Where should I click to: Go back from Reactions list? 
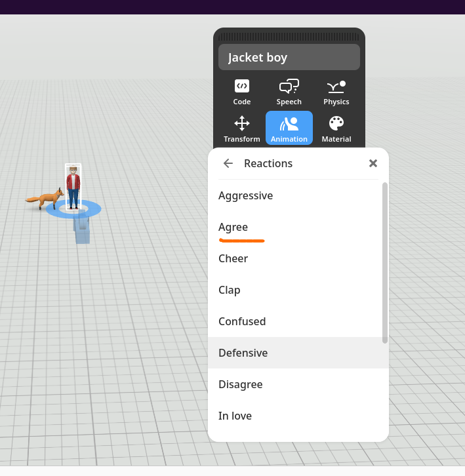pos(228,163)
